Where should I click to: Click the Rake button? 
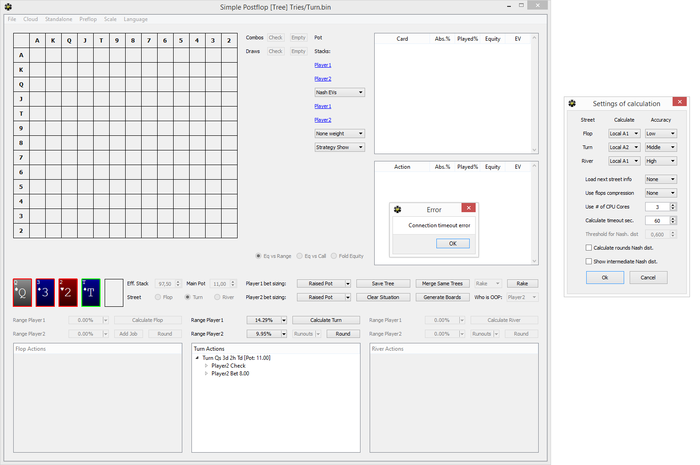[x=522, y=284]
